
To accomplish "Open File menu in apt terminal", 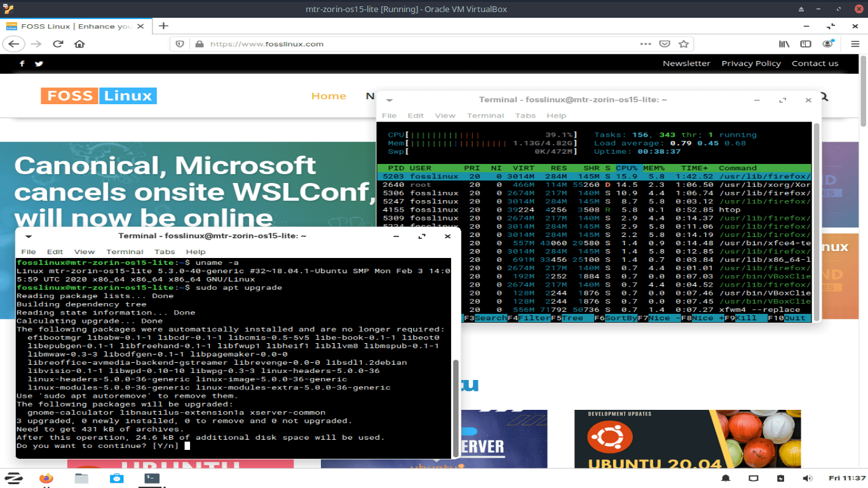I will 29,252.
